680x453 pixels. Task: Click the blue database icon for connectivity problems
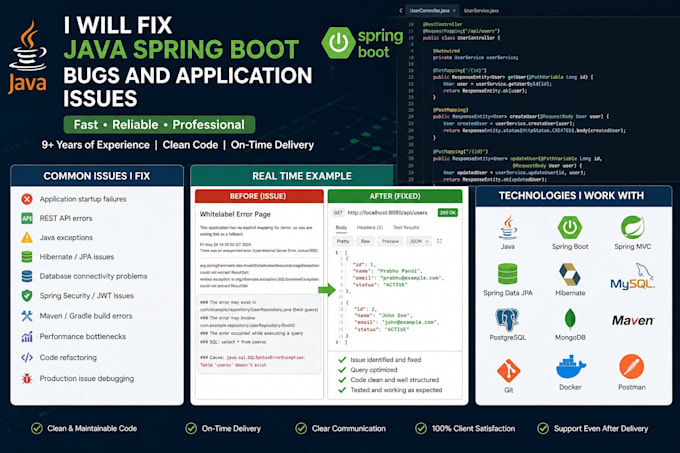[x=27, y=276]
